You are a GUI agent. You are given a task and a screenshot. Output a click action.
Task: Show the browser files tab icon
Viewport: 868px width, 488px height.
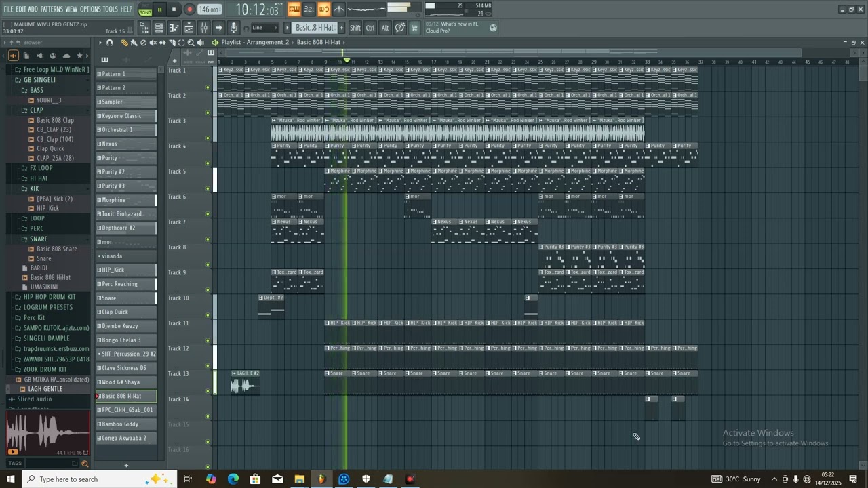click(x=26, y=56)
